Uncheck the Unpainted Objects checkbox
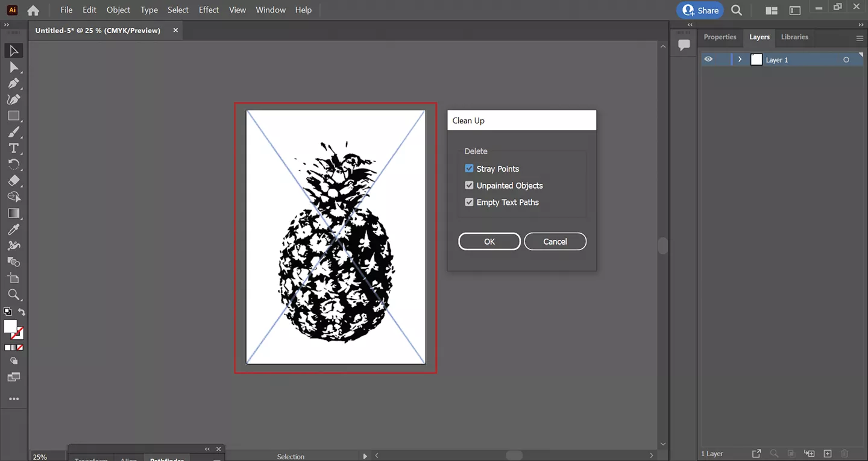Image resolution: width=868 pixels, height=461 pixels. click(469, 186)
